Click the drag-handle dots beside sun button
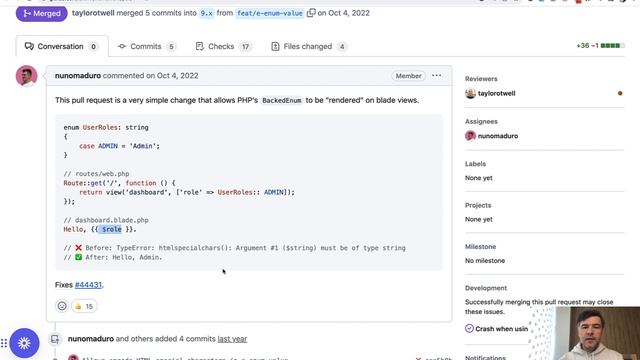 tap(4, 343)
